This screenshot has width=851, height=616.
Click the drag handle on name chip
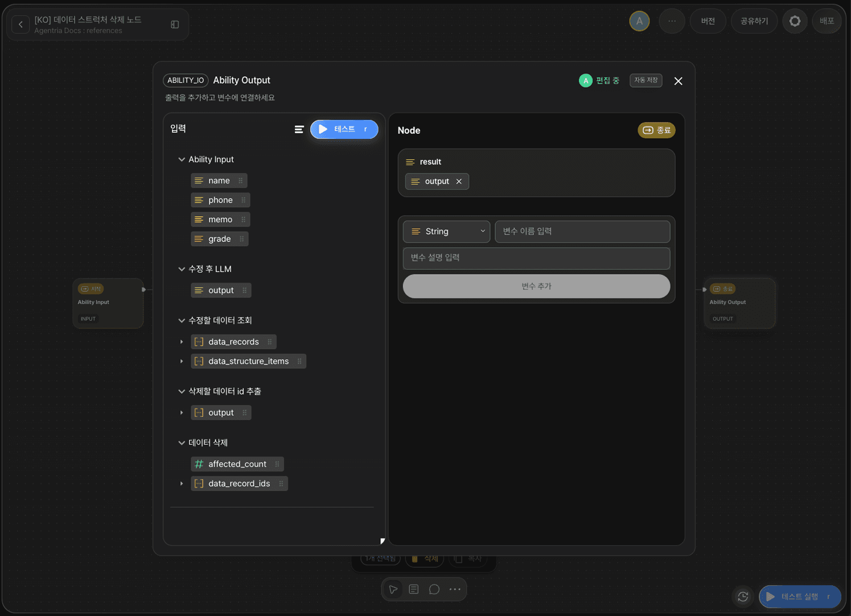[x=240, y=180]
